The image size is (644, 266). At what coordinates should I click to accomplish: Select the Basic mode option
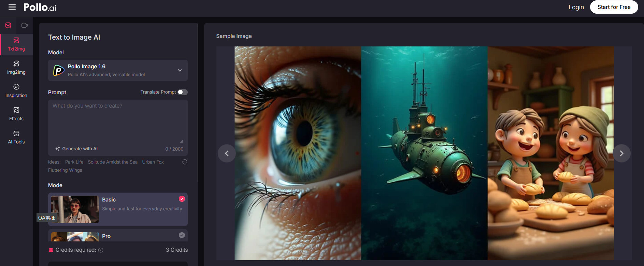pos(118,209)
